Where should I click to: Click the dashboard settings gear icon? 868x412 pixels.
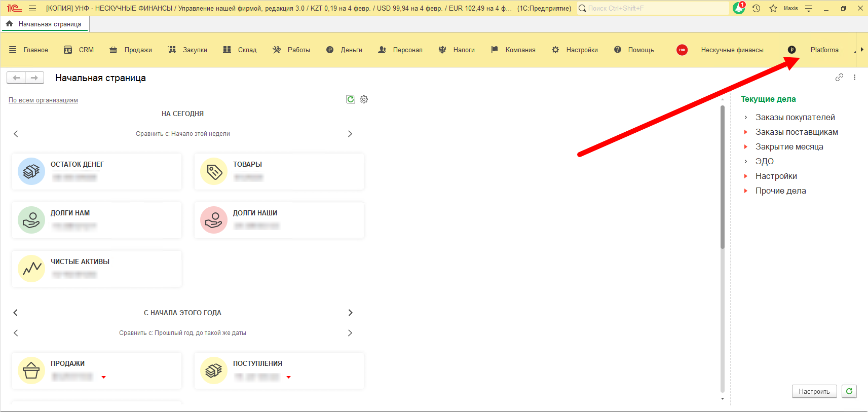pyautogui.click(x=364, y=99)
